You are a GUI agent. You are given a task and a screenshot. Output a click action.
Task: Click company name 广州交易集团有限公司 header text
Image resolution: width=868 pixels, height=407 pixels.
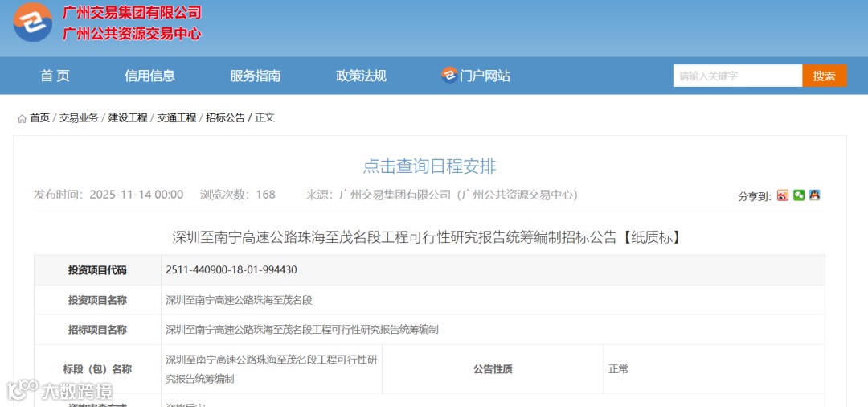(132, 13)
